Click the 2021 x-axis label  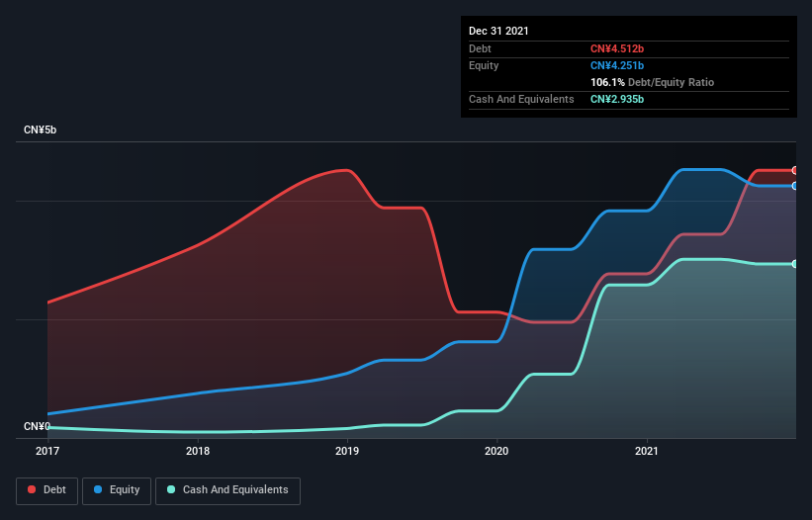[647, 451]
